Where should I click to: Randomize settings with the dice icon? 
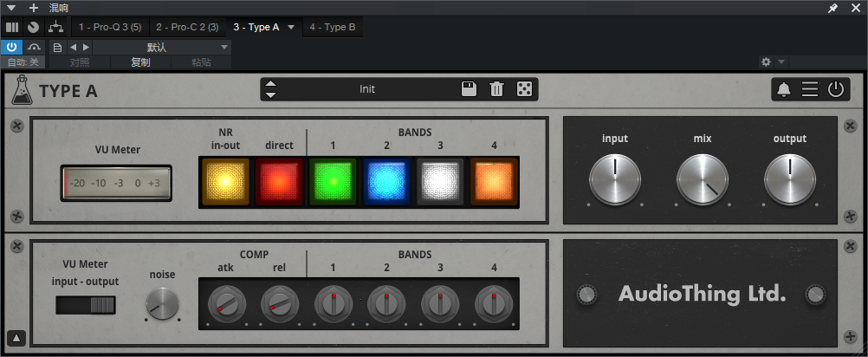coord(524,89)
